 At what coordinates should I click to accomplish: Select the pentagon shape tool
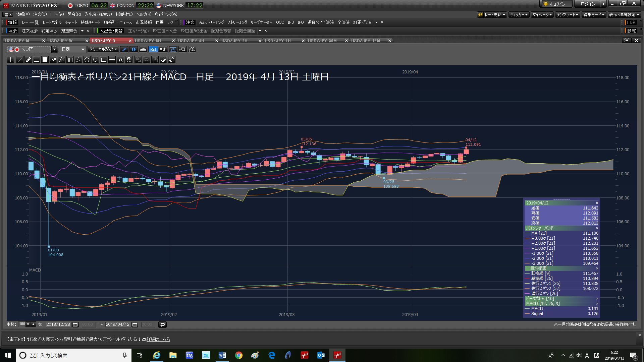pyautogui.click(x=87, y=60)
